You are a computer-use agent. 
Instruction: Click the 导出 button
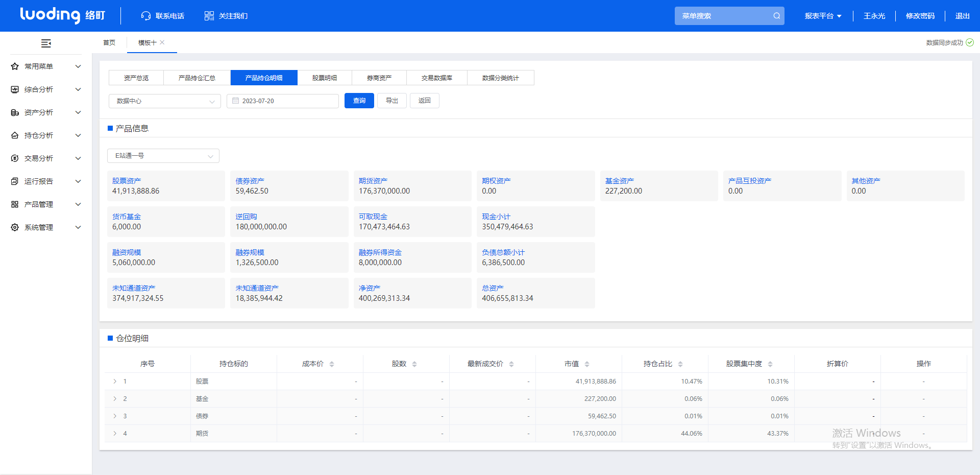(392, 101)
